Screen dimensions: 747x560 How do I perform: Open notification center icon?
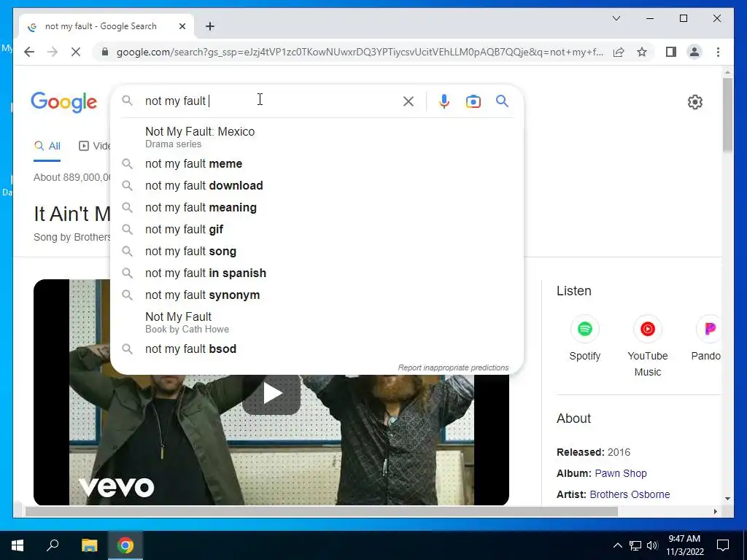pyautogui.click(x=723, y=545)
